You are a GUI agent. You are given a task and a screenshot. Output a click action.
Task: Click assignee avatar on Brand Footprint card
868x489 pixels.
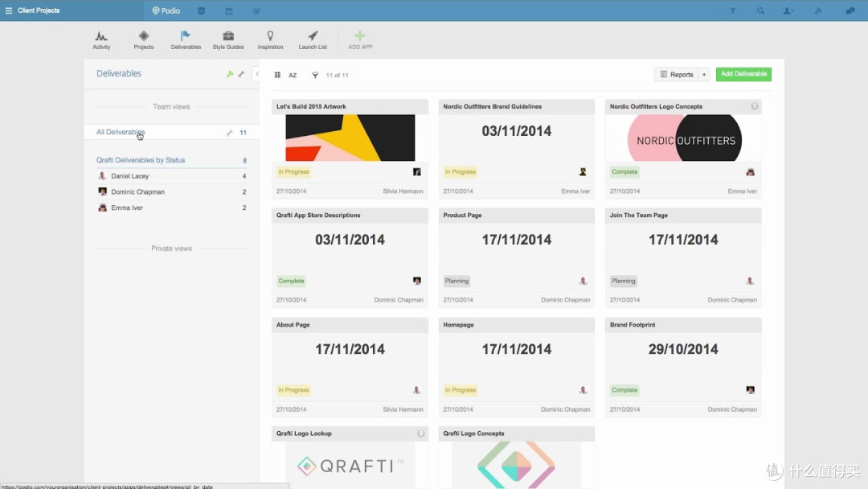click(750, 390)
